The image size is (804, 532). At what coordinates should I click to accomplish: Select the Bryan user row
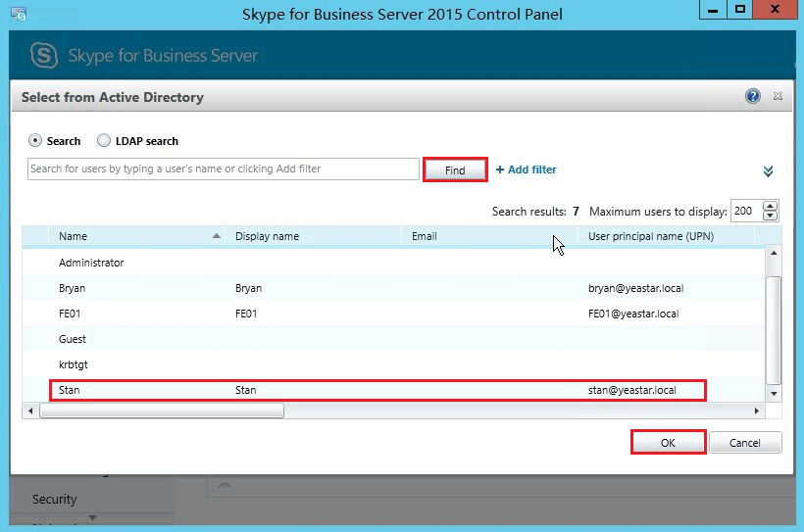point(394,288)
